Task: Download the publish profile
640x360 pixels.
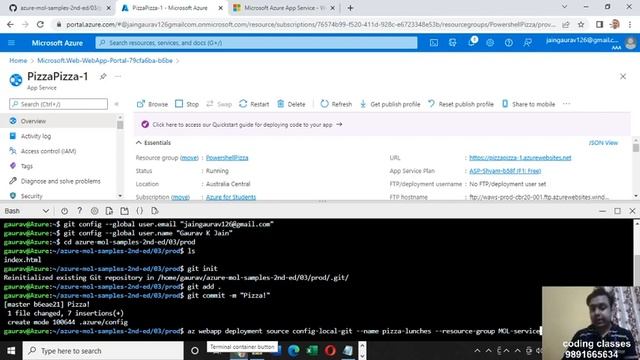Action: [390, 104]
